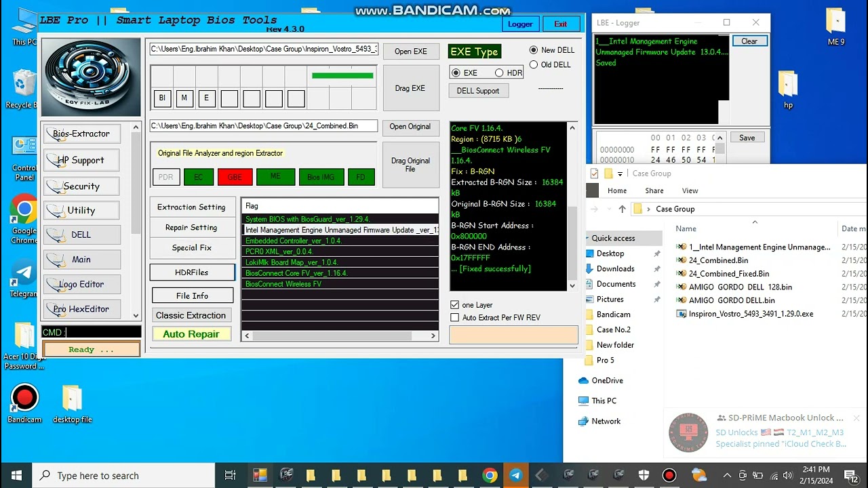Open the Logger window button
The height and width of the screenshot is (488, 868).
coord(520,24)
